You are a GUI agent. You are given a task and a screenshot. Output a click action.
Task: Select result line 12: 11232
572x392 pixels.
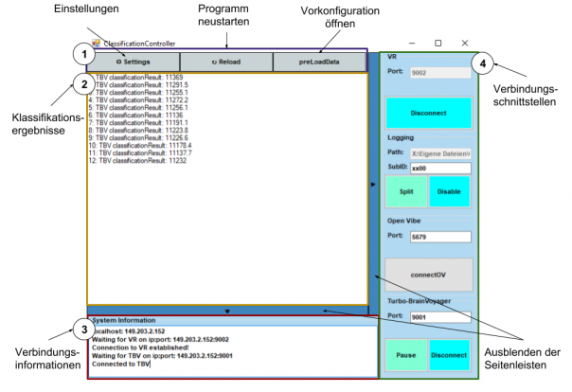(x=137, y=160)
